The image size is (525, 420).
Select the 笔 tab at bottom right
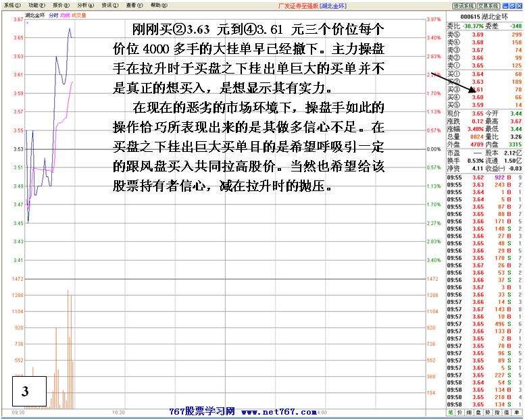451,412
